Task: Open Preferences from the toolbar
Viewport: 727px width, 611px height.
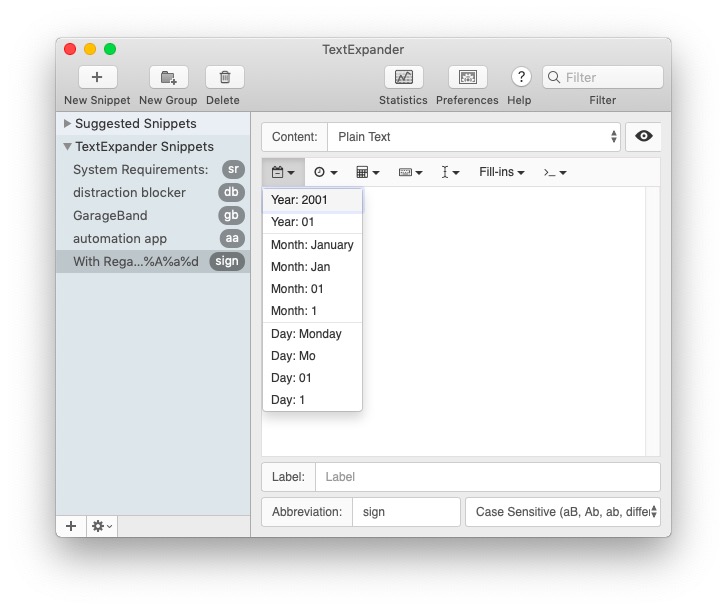Action: click(x=467, y=77)
